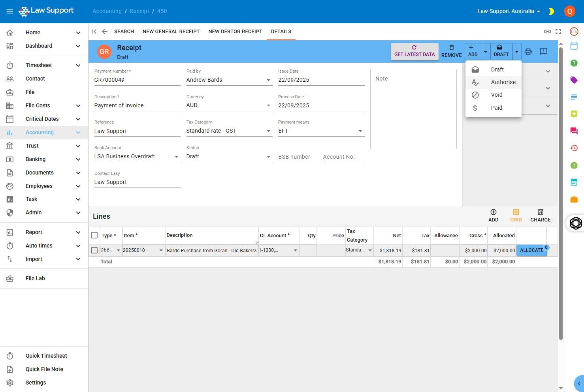Tick the checkbox for line 20250010
The width and height of the screenshot is (584, 392).
click(94, 250)
